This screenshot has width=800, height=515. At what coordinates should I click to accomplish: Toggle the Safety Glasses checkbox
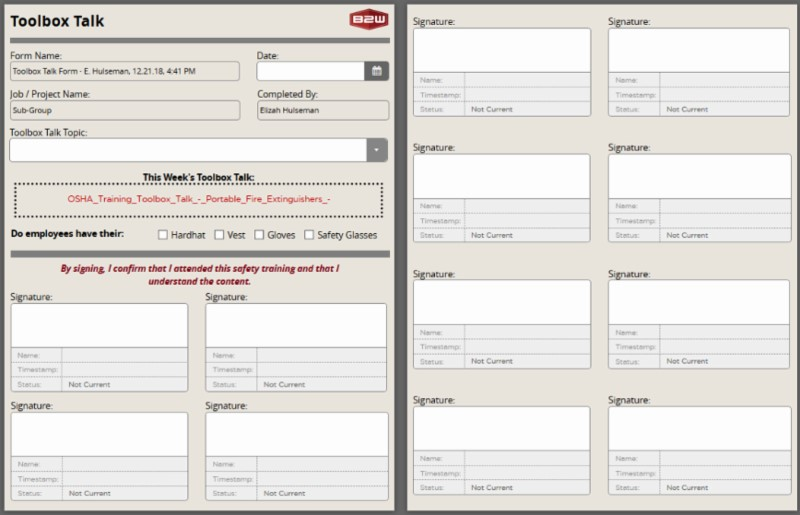coord(309,235)
